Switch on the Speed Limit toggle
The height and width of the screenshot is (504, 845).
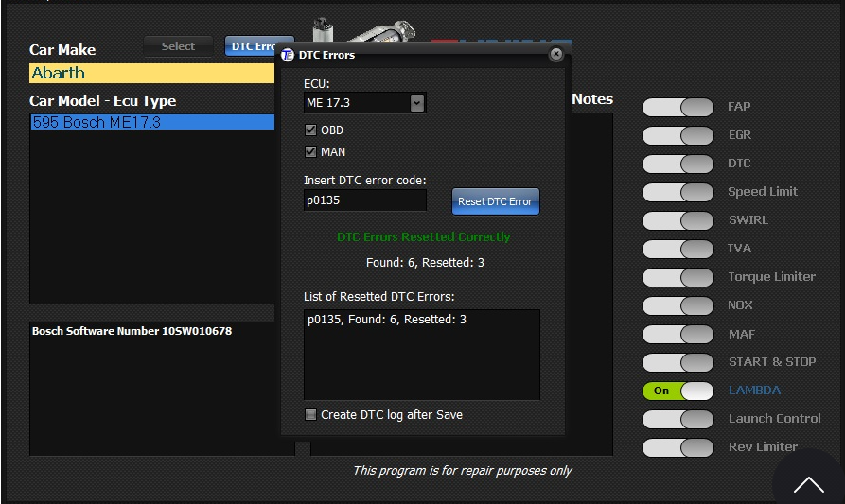point(678,192)
